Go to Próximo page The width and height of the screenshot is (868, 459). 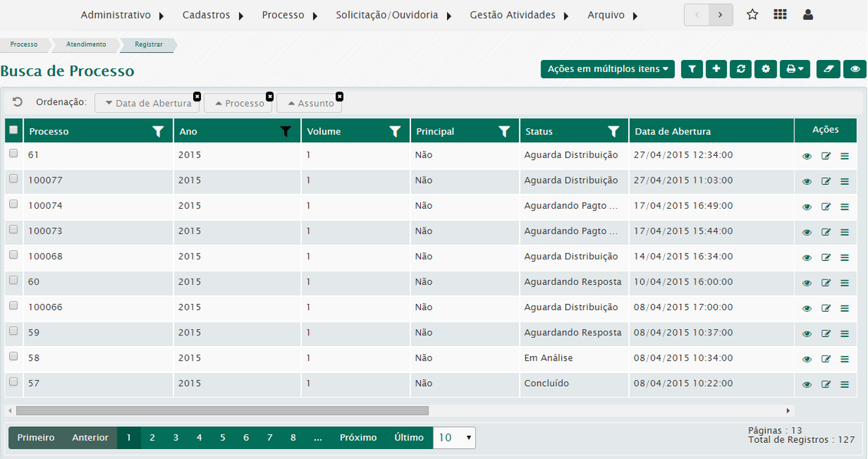[x=358, y=438]
